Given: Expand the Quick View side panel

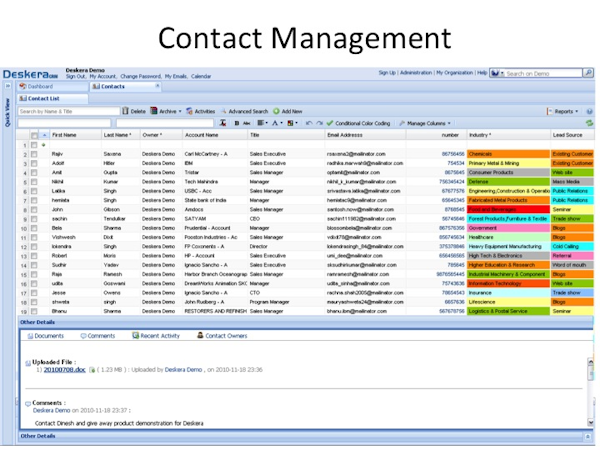Looking at the screenshot, I should click(8, 86).
